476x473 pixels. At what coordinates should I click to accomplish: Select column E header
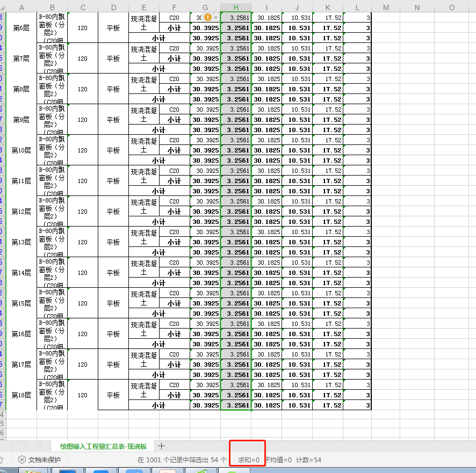click(144, 8)
